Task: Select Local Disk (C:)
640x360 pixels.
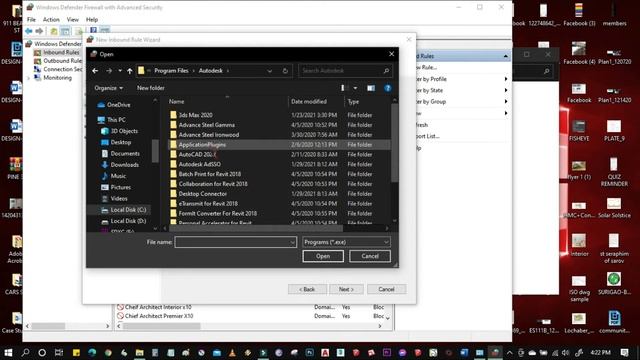Action: [123, 210]
